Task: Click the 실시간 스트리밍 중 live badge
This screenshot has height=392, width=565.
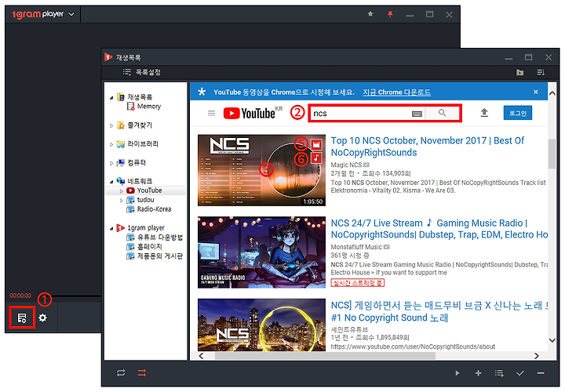Action: 358,283
